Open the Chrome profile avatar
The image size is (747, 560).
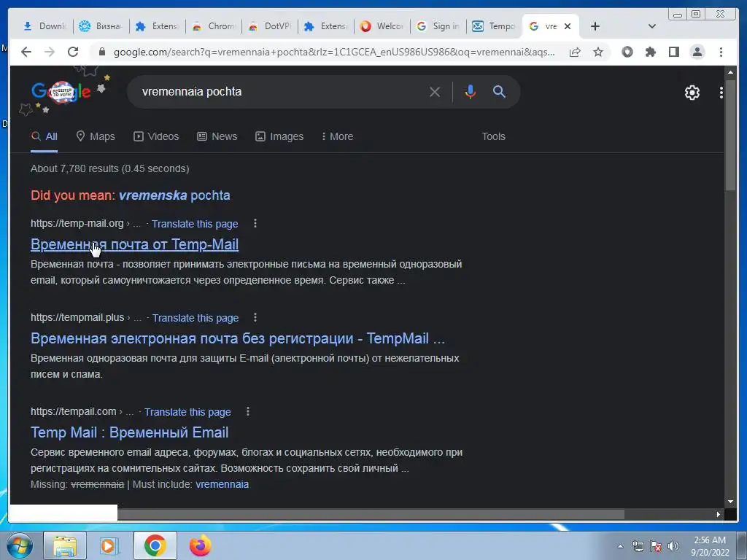(x=697, y=52)
